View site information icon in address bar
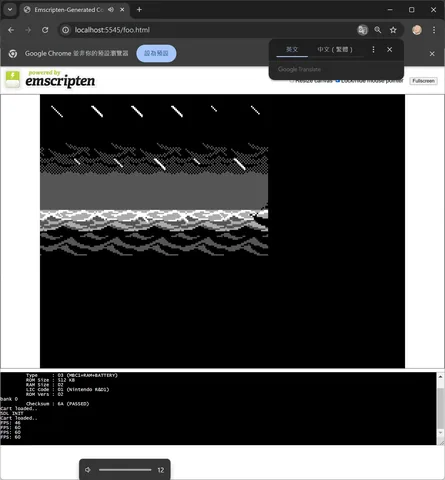The height and width of the screenshot is (480, 445). [66, 30]
